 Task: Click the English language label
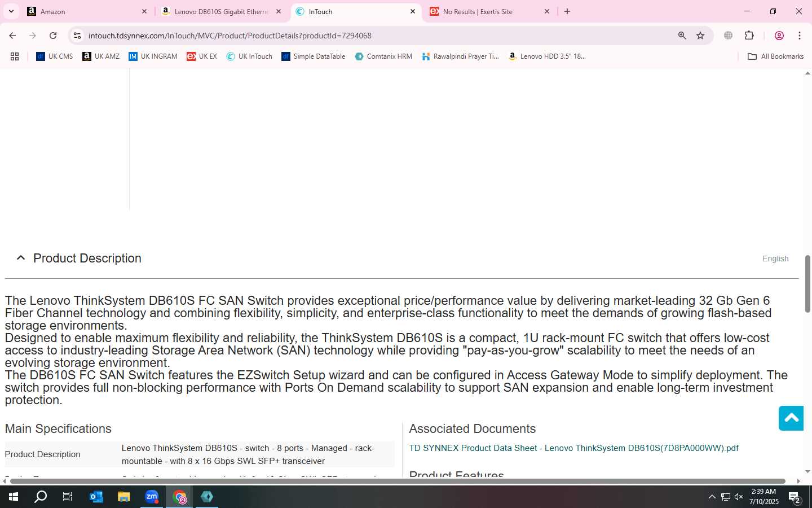[775, 259]
